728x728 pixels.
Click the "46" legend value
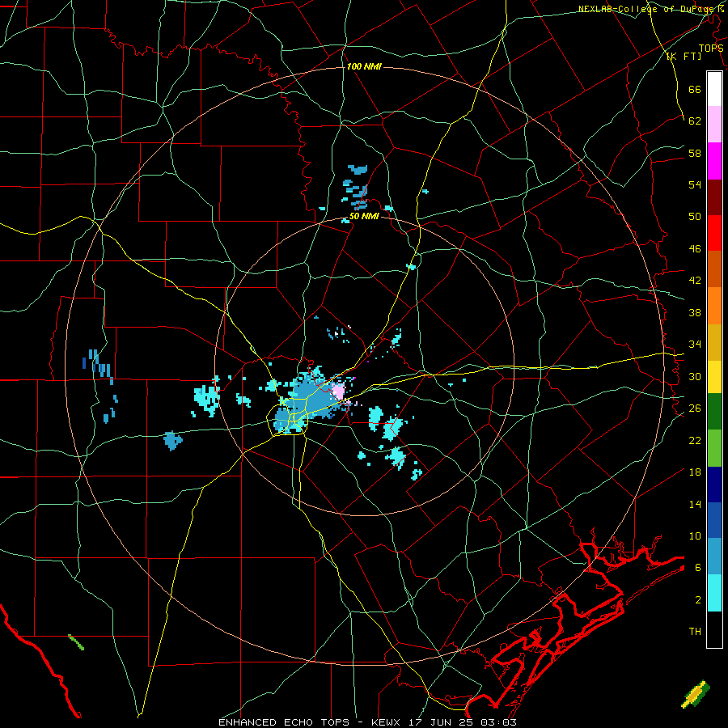pyautogui.click(x=695, y=249)
